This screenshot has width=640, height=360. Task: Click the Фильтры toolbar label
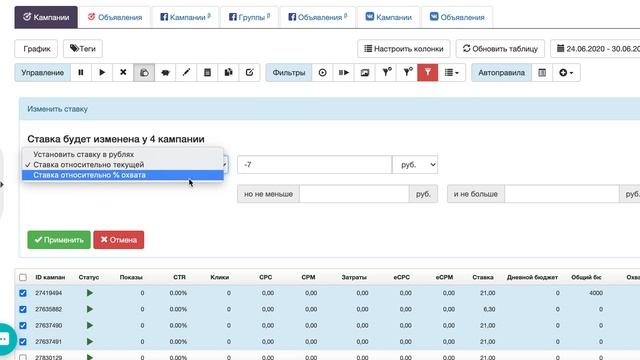[x=289, y=73]
